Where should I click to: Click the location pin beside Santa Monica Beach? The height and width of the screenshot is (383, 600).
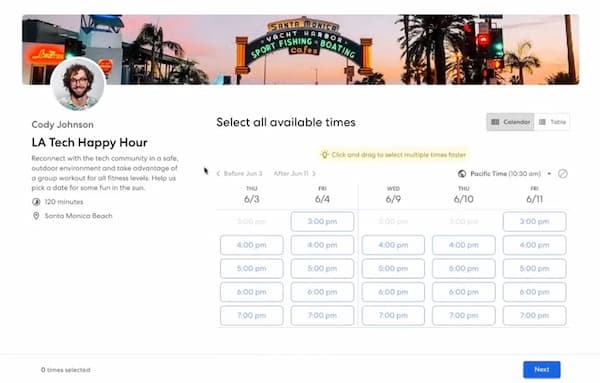(36, 216)
